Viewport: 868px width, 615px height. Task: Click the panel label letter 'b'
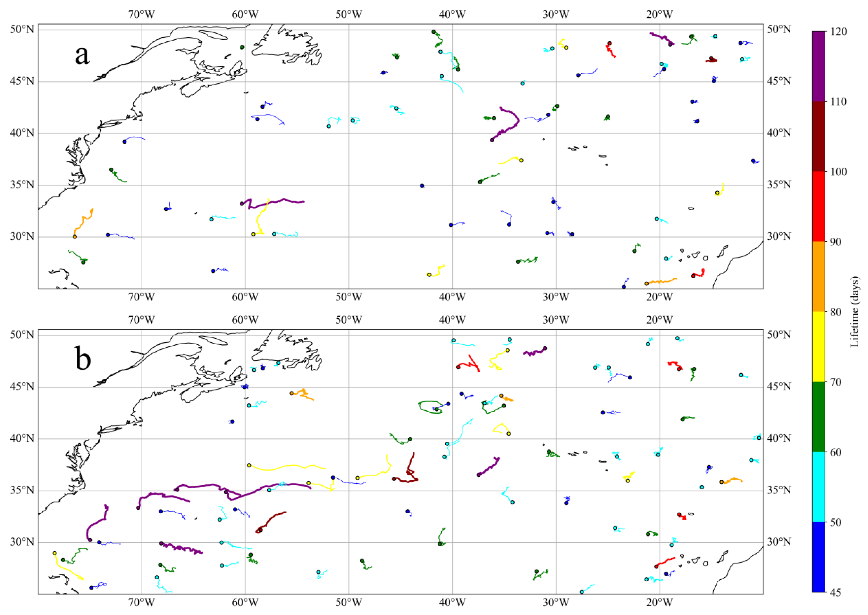[x=83, y=358]
